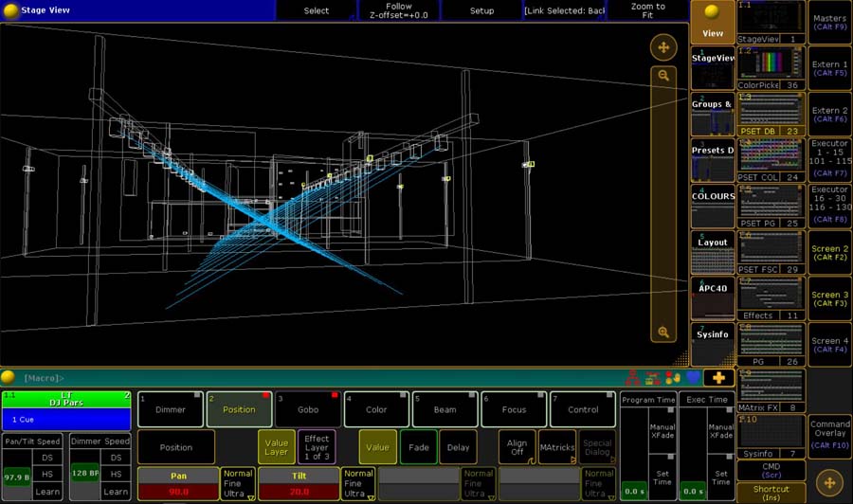The height and width of the screenshot is (504, 853).
Task: Click the pan/move arrows icon in stage view
Action: 663,47
